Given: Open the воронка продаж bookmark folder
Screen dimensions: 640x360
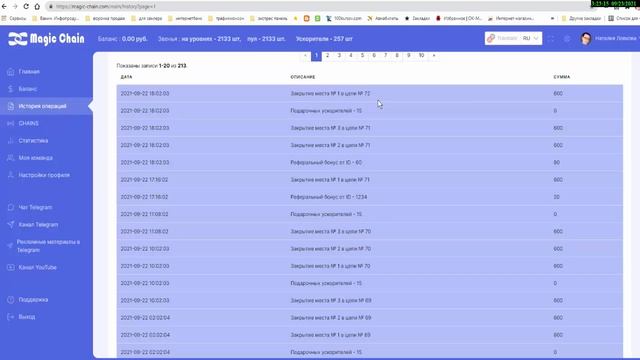Looking at the screenshot, I should [x=105, y=18].
